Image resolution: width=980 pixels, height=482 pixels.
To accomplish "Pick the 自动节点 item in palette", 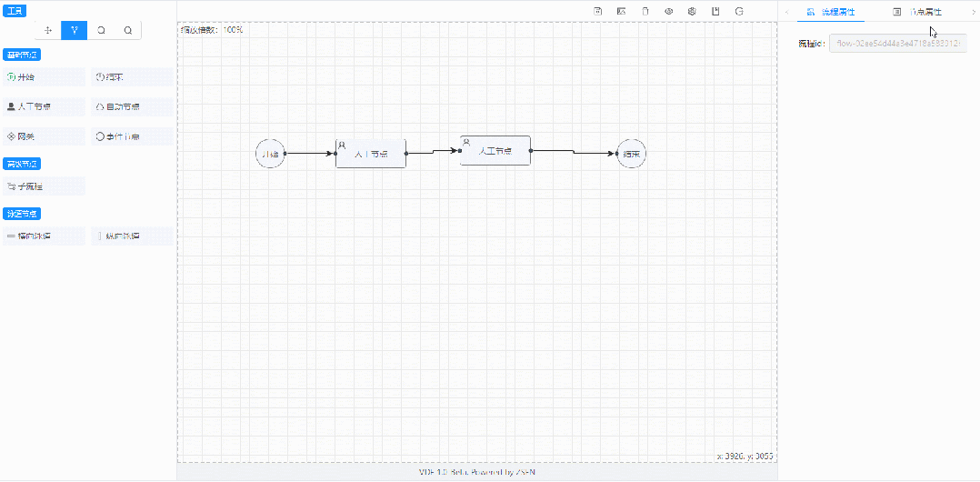I will (132, 107).
